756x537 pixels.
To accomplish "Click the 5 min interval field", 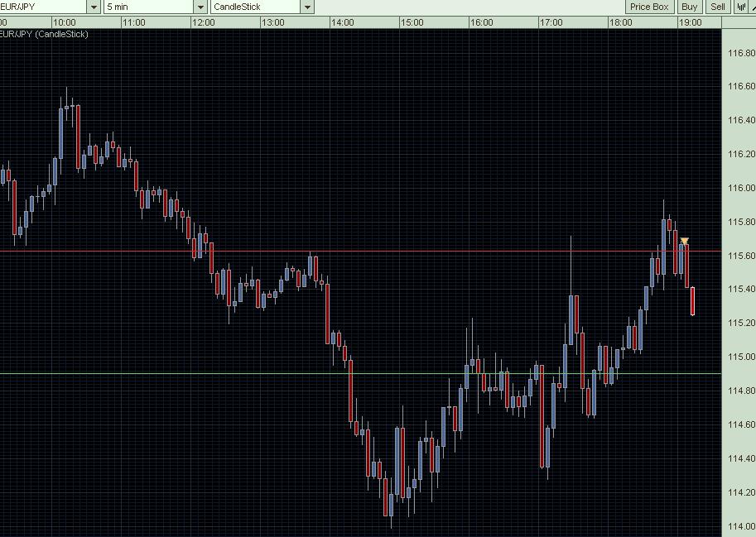I will coord(150,7).
